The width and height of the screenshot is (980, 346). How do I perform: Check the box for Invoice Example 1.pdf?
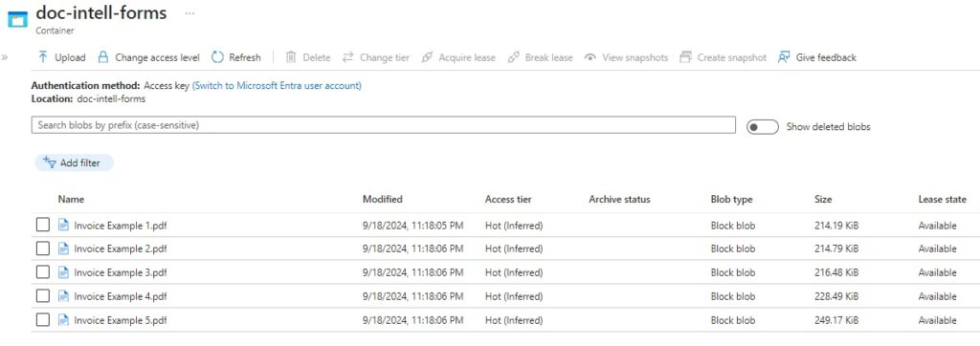[x=42, y=225]
